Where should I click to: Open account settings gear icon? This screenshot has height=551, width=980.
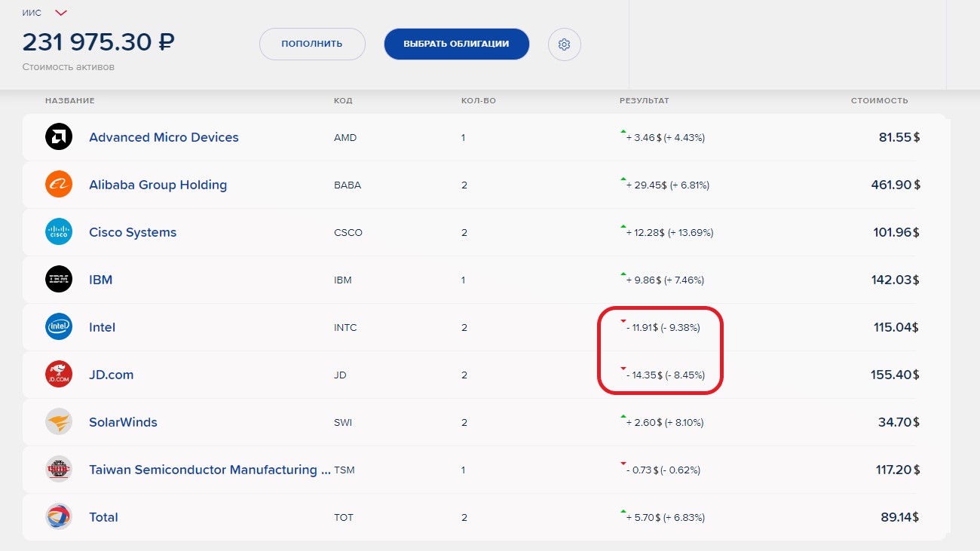coord(564,44)
